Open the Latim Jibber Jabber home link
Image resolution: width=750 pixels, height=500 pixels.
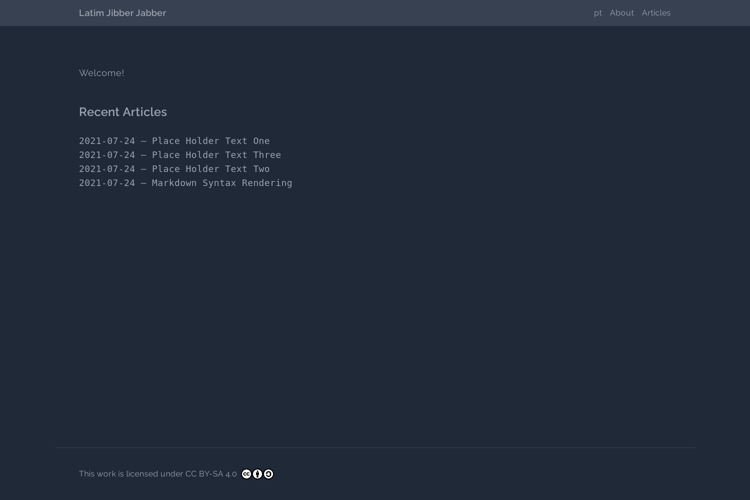122,13
